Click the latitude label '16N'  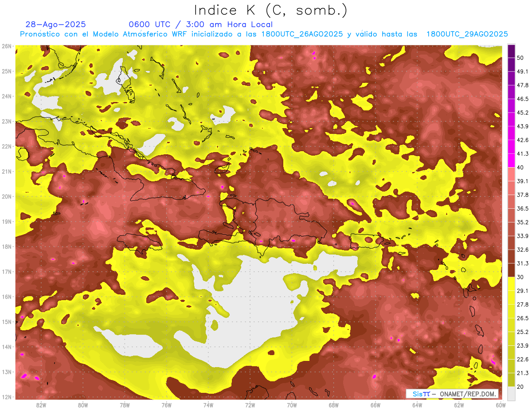(x=7, y=297)
